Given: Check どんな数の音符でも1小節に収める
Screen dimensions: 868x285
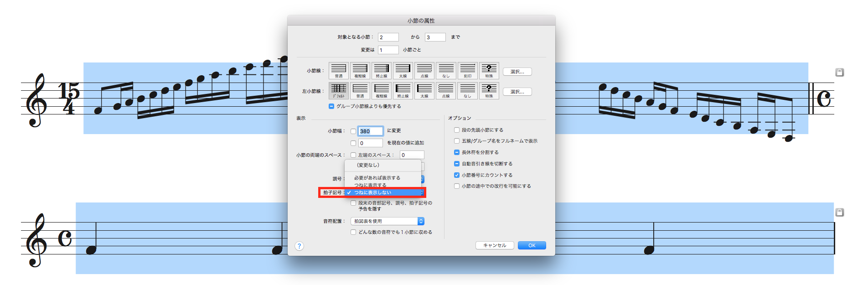Looking at the screenshot, I should pos(353,232).
